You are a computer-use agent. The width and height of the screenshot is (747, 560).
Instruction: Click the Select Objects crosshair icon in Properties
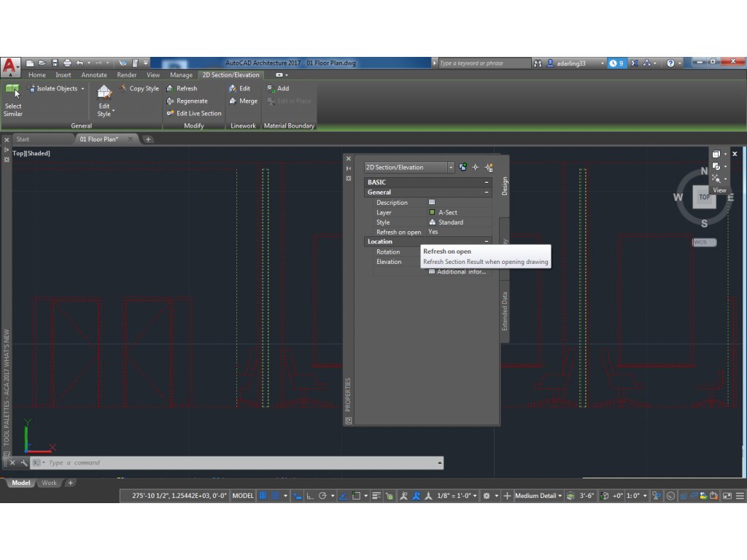(x=476, y=167)
